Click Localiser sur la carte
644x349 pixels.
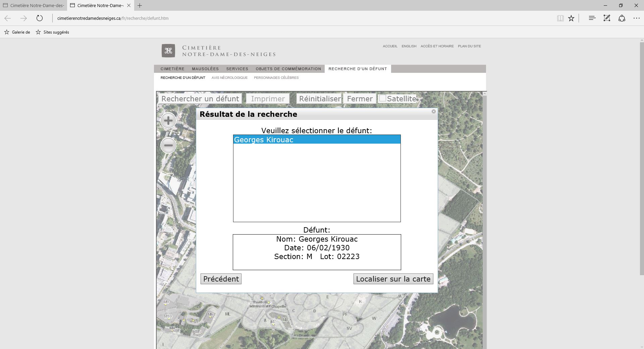[x=393, y=279]
